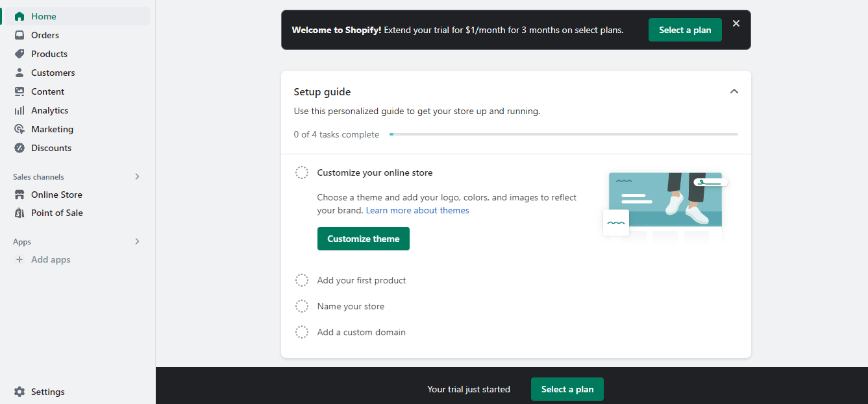This screenshot has height=404, width=868.
Task: Expand the Sales channels arrow
Action: pyautogui.click(x=137, y=176)
